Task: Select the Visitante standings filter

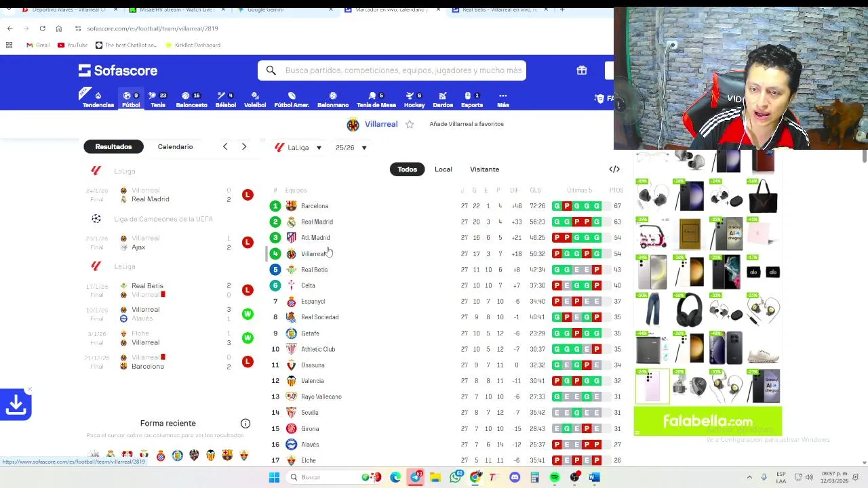Action: click(x=484, y=169)
